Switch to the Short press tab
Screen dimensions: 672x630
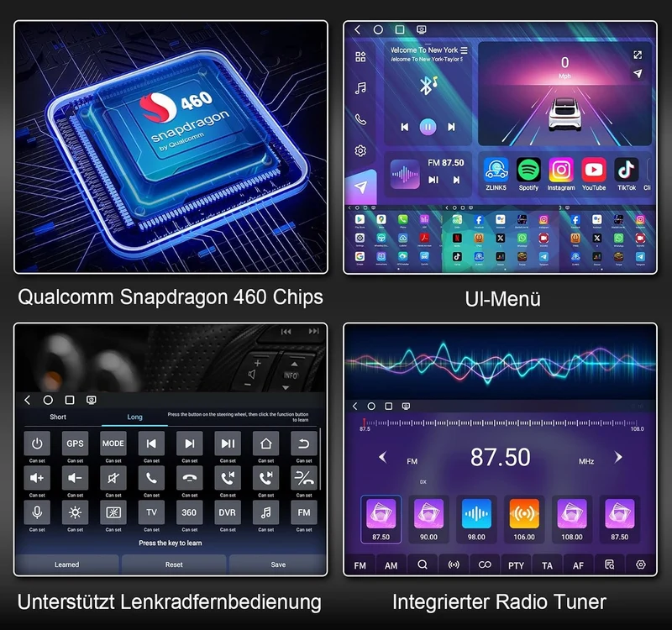[x=58, y=417]
